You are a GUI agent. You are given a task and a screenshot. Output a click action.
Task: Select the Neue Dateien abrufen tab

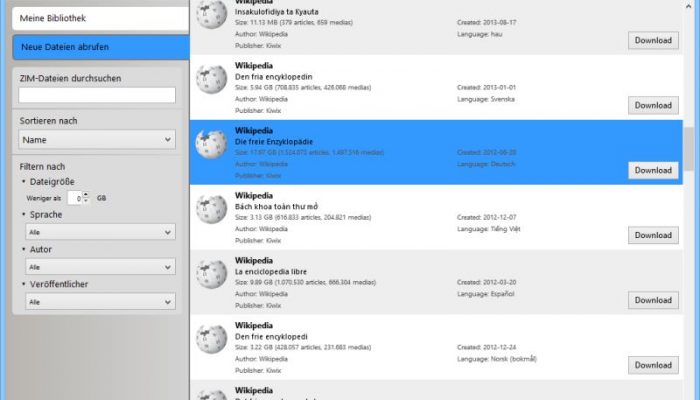(x=101, y=47)
